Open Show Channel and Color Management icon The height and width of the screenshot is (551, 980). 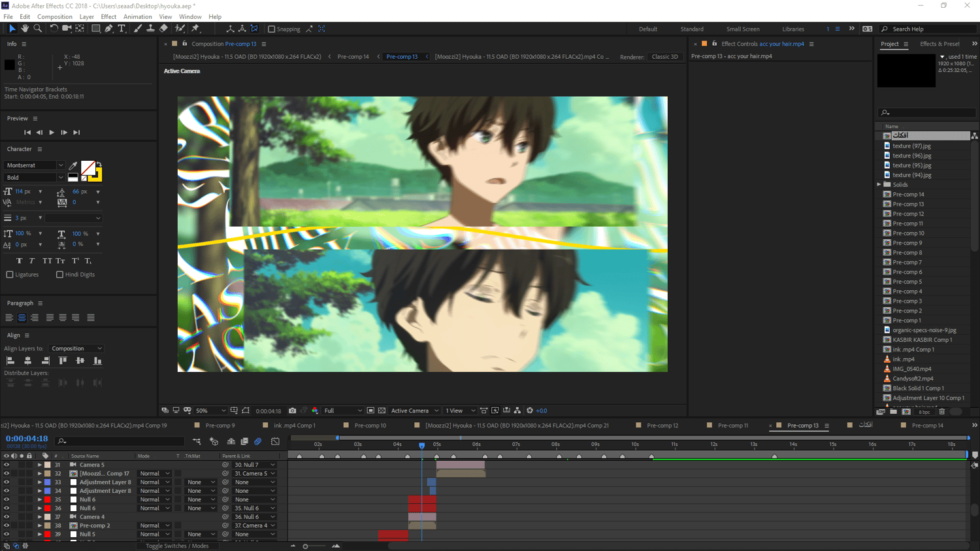coord(315,410)
